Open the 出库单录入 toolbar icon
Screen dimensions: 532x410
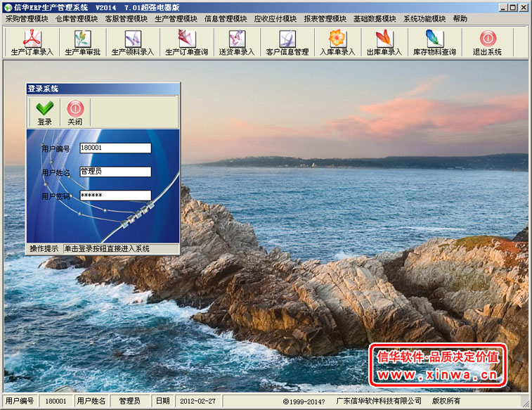[384, 42]
